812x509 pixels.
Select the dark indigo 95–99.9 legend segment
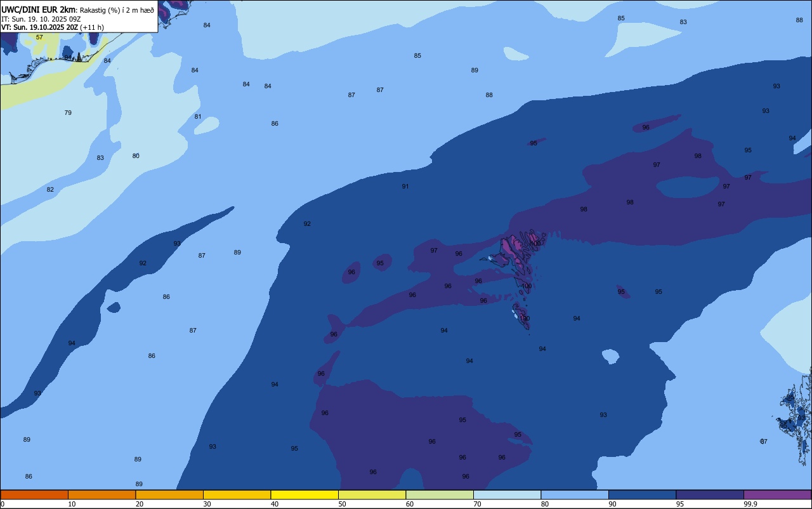click(x=710, y=494)
